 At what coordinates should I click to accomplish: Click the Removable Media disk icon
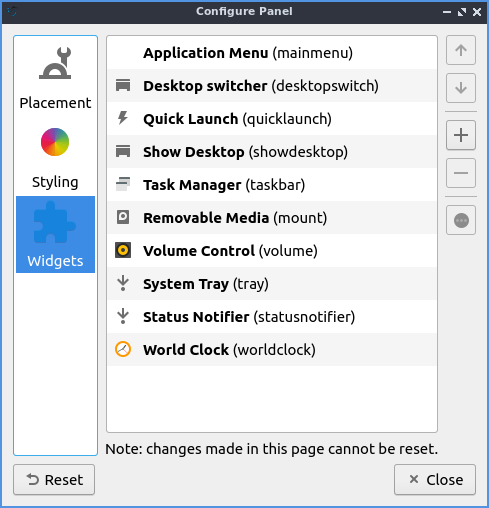click(123, 217)
